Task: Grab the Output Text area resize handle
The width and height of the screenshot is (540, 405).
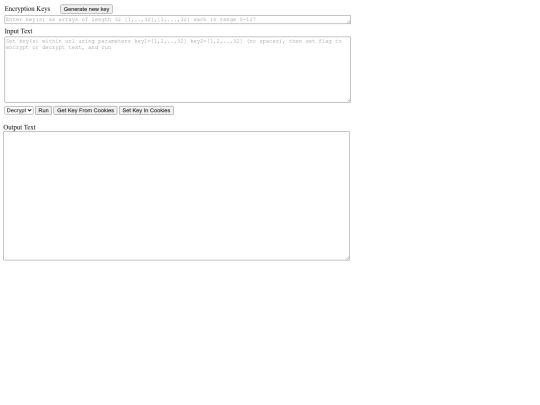Action: coord(347,258)
